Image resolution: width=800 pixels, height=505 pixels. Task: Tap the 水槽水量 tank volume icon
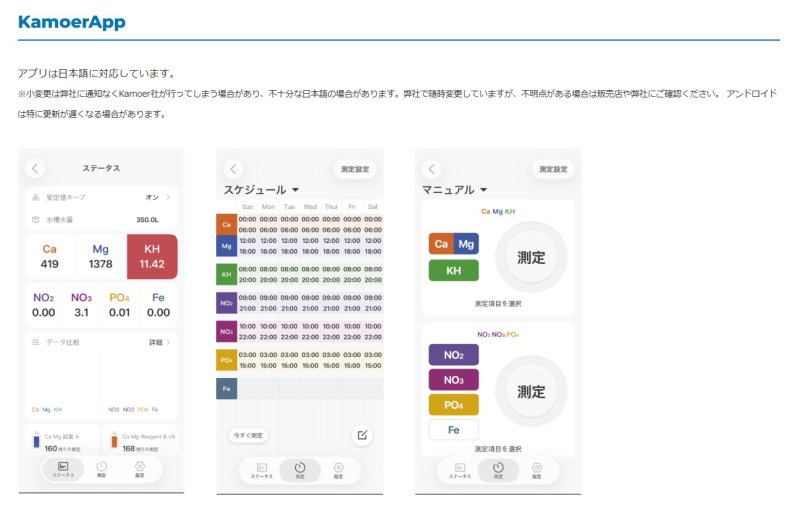(x=36, y=219)
